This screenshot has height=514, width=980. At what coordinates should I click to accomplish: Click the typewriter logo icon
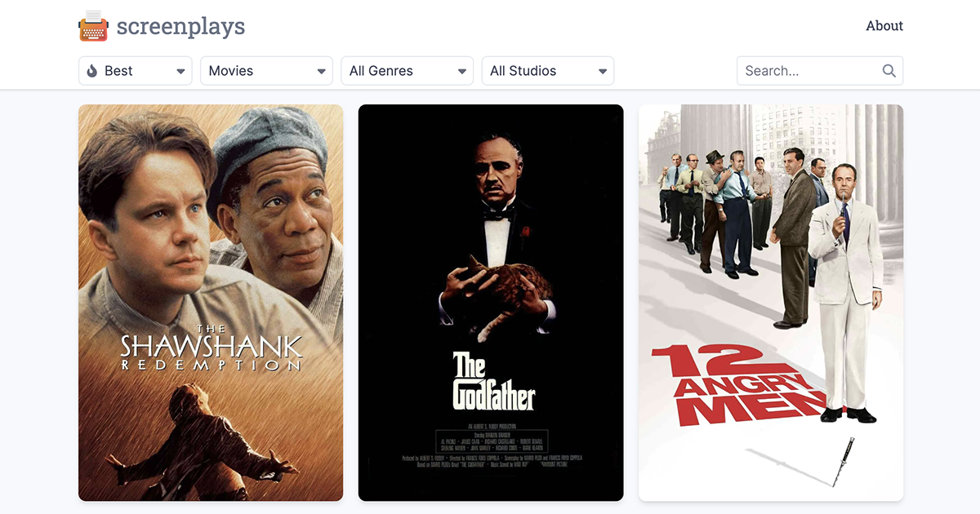[93, 26]
